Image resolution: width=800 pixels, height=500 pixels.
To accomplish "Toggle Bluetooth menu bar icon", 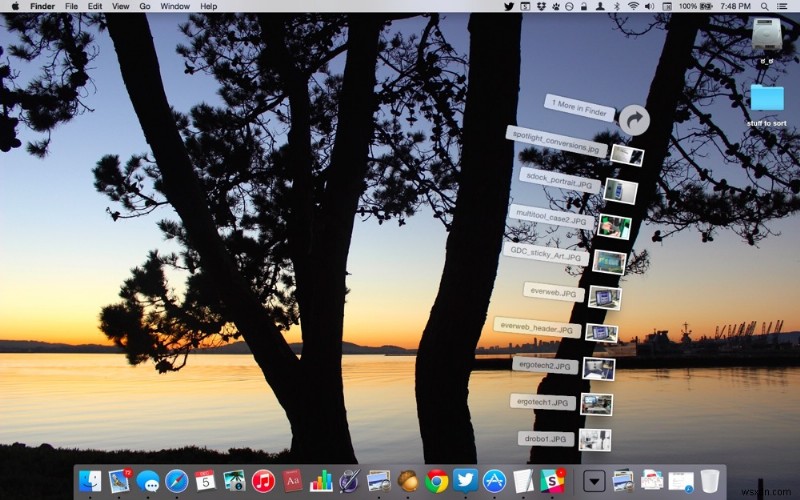I will point(616,6).
